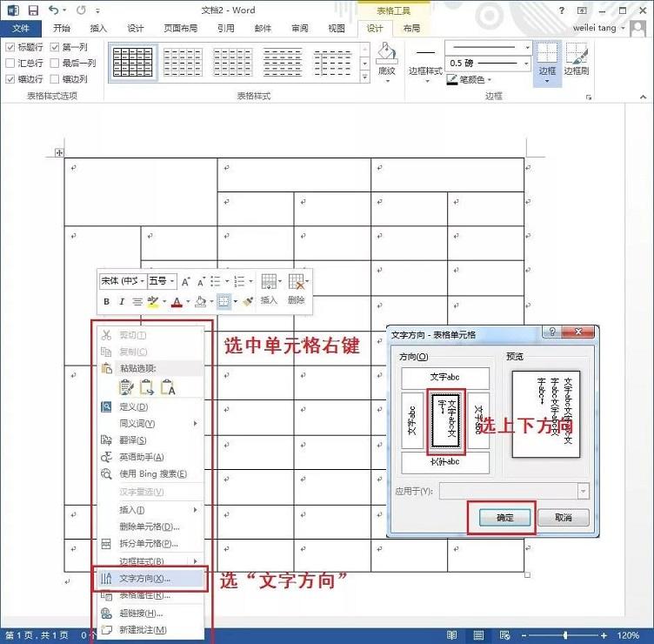Open the Shading (底纹) paint bucket tool
Image resolution: width=654 pixels, height=644 pixels.
pos(387,62)
